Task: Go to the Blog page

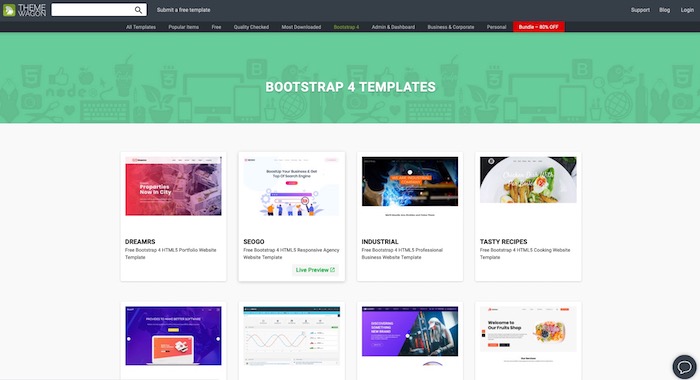Action: (x=664, y=10)
